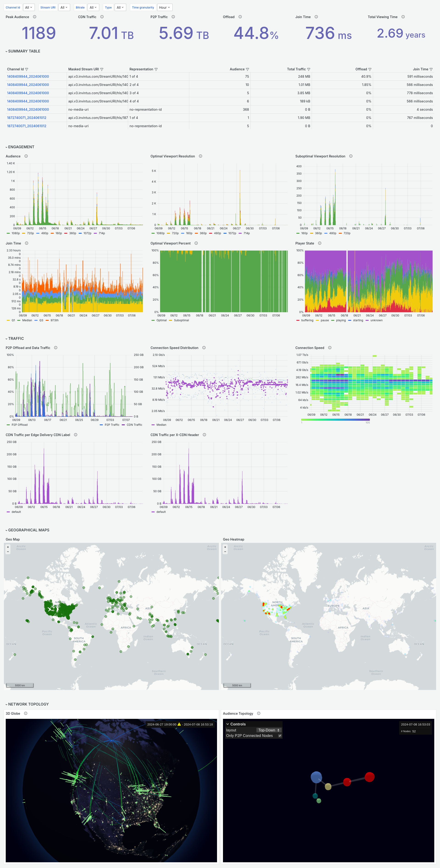This screenshot has height=868, width=440.
Task: Show info for Player State panel
Action: tap(320, 243)
